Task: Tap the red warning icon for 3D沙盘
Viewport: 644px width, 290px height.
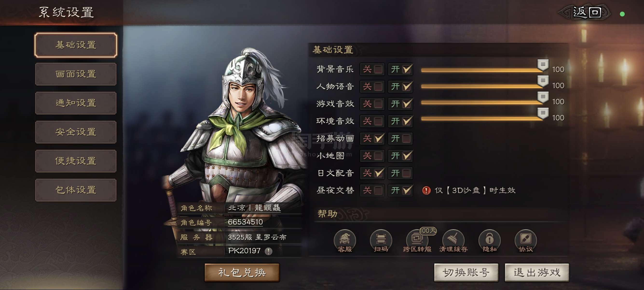Action: pos(426,190)
